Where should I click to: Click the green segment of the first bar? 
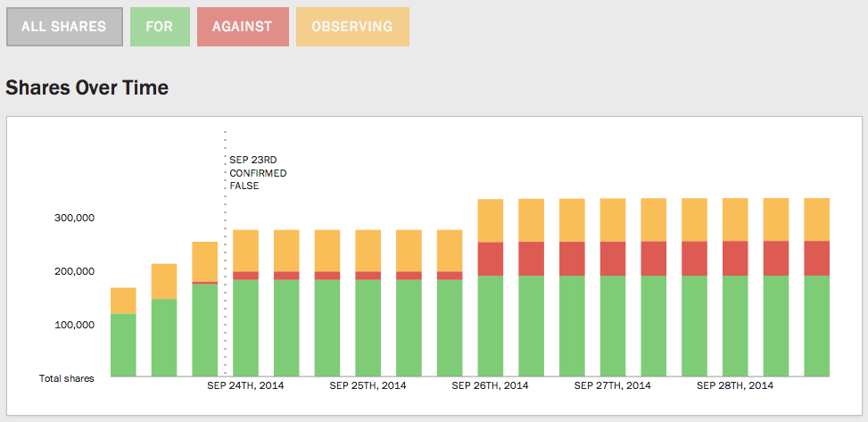[x=123, y=344]
